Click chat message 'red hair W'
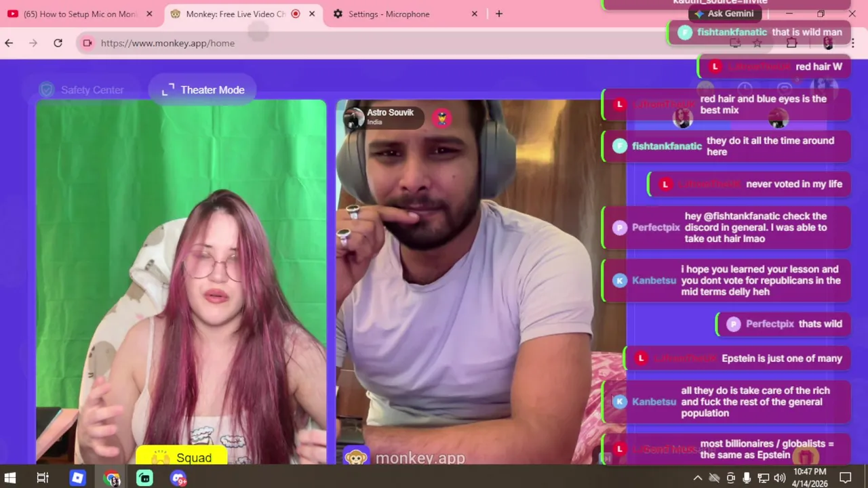Image resolution: width=868 pixels, height=488 pixels. point(774,66)
